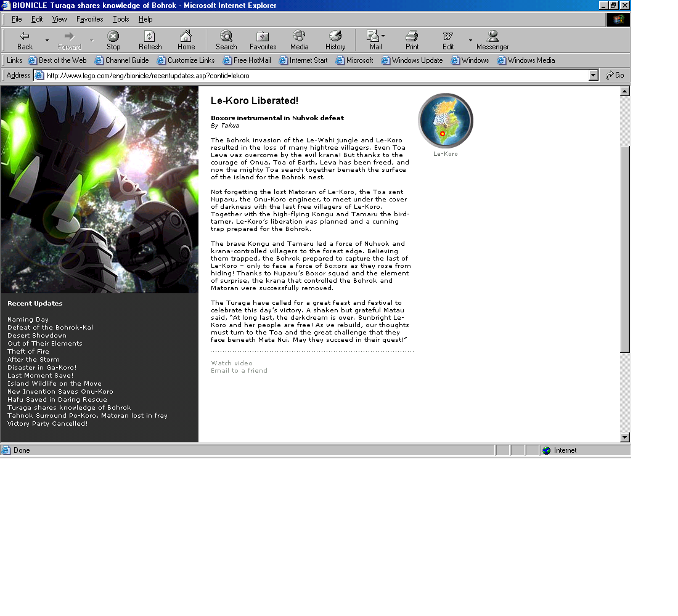Viewport: 678px width, 616px height.
Task: Open the Favorites toolbar icon
Action: [263, 41]
